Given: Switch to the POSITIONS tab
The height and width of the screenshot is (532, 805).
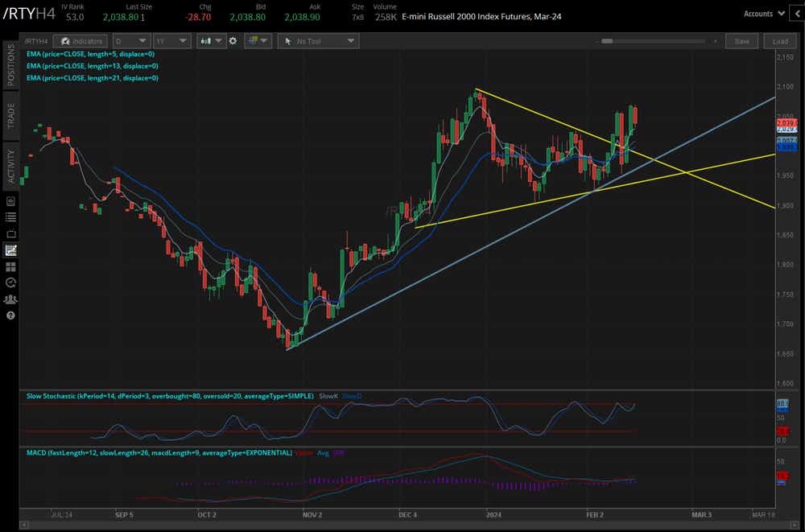Looking at the screenshot, I should coord(9,68).
